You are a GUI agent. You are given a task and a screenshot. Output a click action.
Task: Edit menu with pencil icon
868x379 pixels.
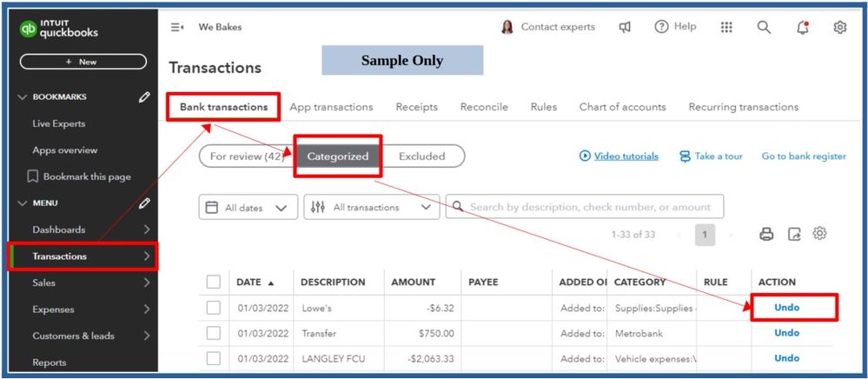point(144,203)
